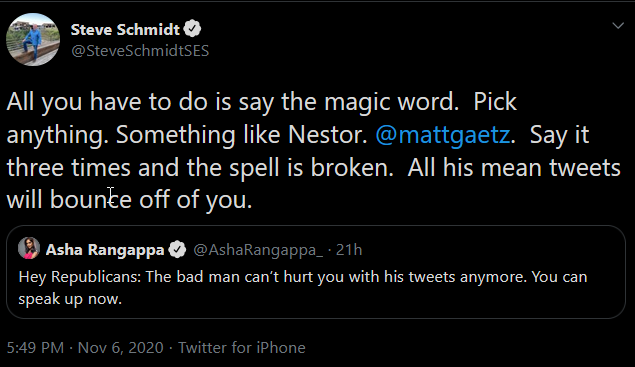Click Asha Rangappa's small avatar
This screenshot has height=367, width=635.
point(29,248)
